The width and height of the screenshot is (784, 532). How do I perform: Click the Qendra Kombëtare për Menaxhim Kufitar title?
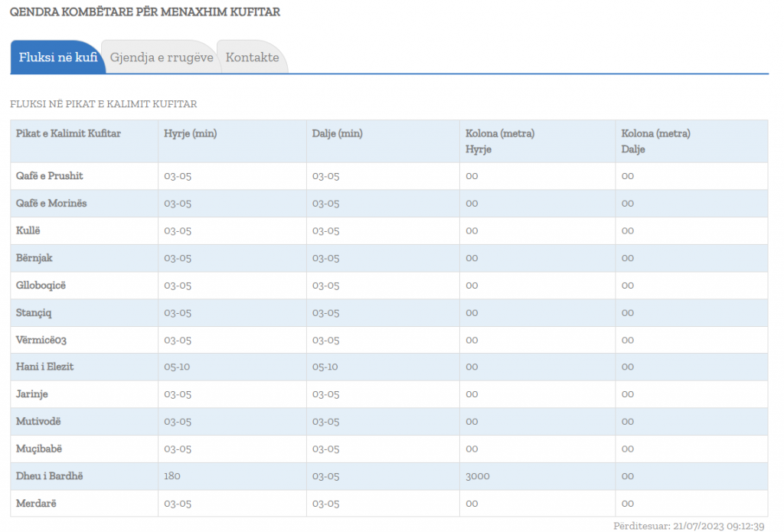145,12
